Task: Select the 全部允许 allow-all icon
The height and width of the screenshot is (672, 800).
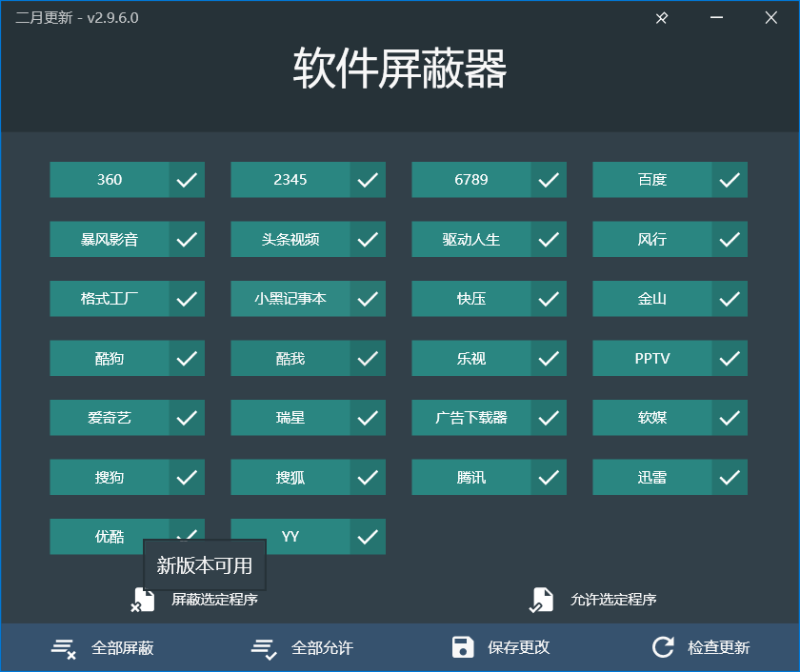Action: coord(262,647)
